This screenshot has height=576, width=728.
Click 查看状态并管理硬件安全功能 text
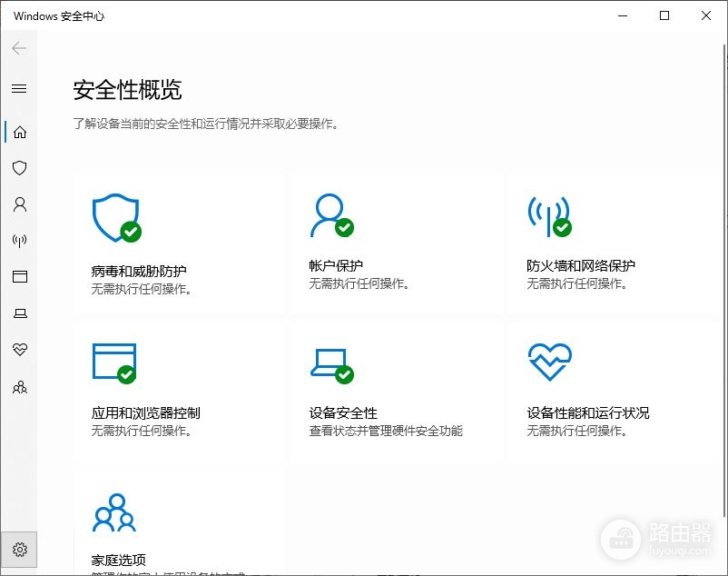tap(386, 431)
